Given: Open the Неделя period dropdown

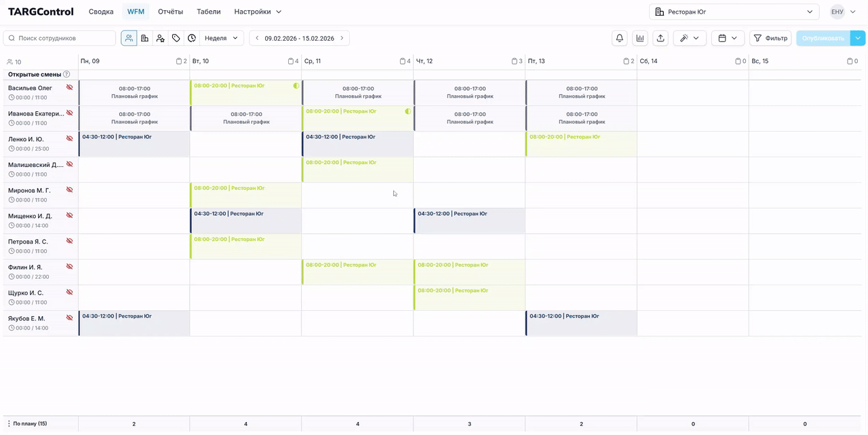Looking at the screenshot, I should click(222, 39).
